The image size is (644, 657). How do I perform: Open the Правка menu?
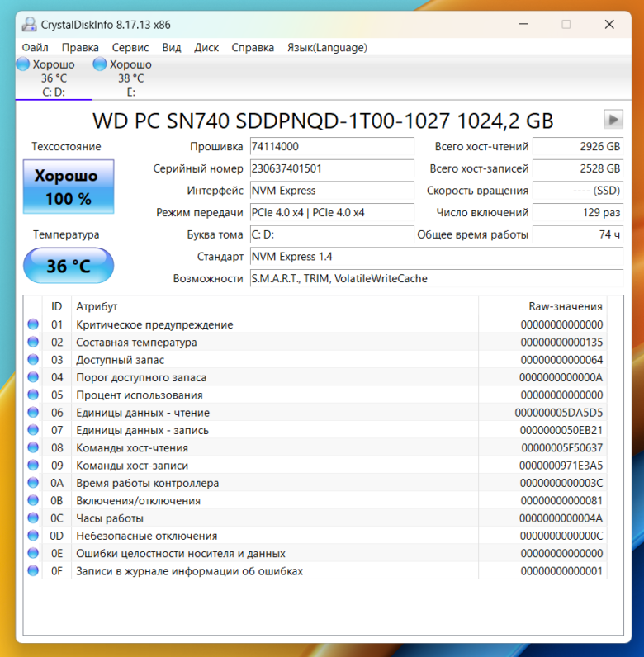click(x=80, y=48)
